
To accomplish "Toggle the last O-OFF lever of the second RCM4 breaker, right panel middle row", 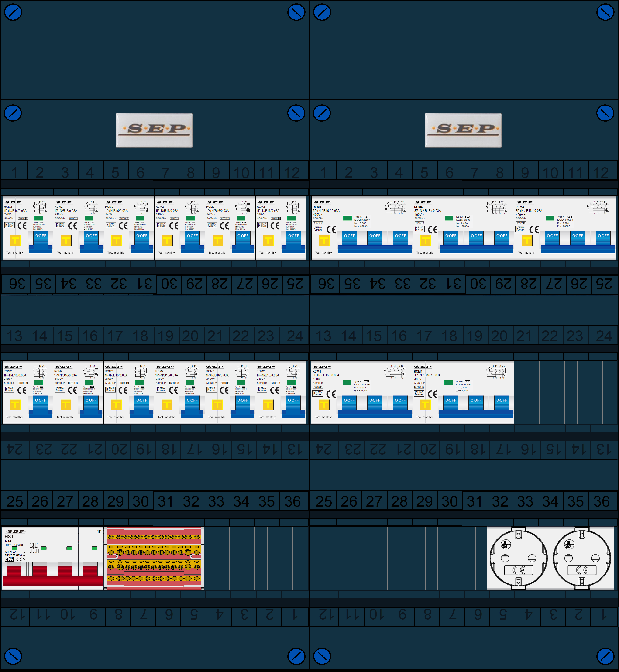I will point(502,403).
